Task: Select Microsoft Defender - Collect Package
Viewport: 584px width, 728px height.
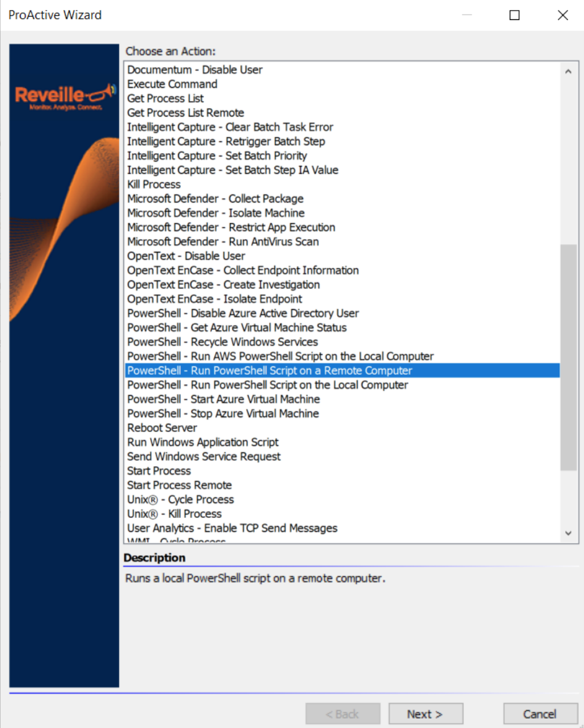Action: tap(342, 199)
